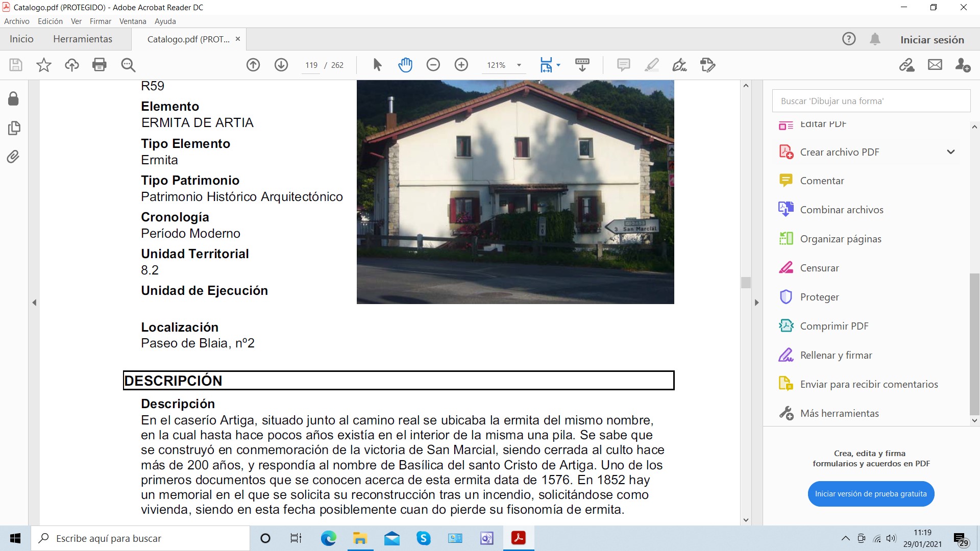Image resolution: width=980 pixels, height=551 pixels.
Task: Zoom in with plus button
Action: [x=461, y=65]
